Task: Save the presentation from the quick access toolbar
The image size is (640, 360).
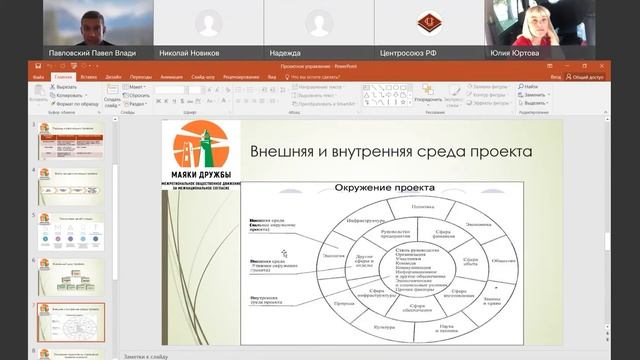Action: pyautogui.click(x=38, y=66)
